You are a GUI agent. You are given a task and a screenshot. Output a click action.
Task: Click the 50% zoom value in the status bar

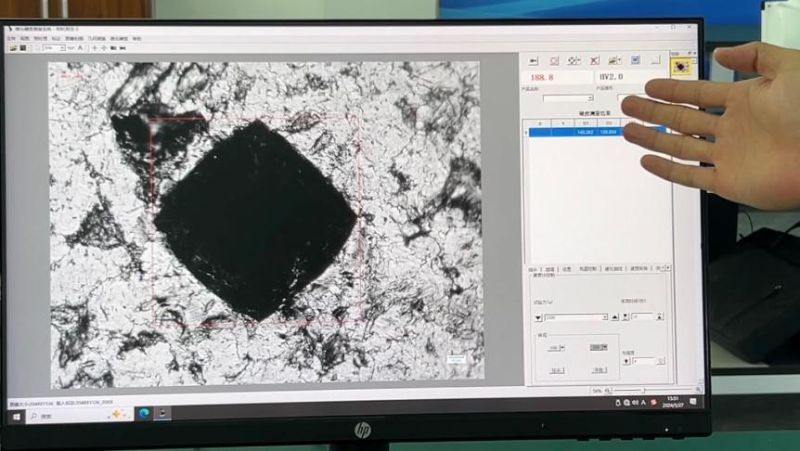click(x=596, y=391)
